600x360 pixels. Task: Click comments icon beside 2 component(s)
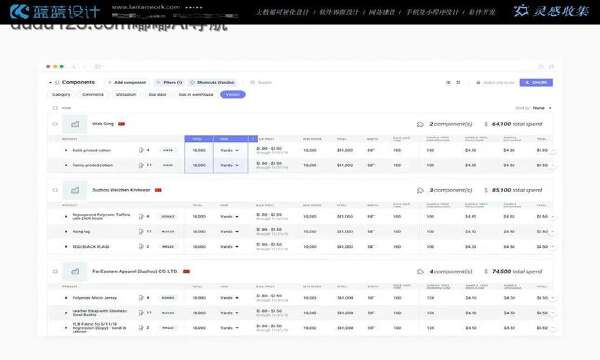pos(420,124)
